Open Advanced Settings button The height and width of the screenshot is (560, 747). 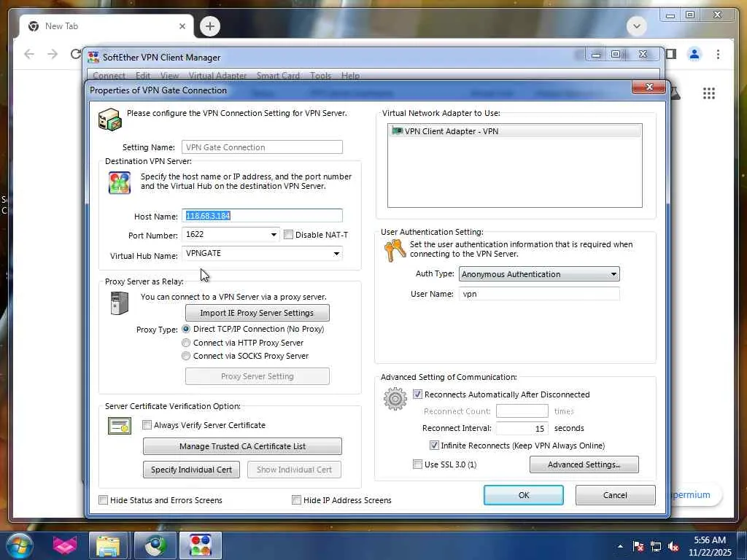584,464
